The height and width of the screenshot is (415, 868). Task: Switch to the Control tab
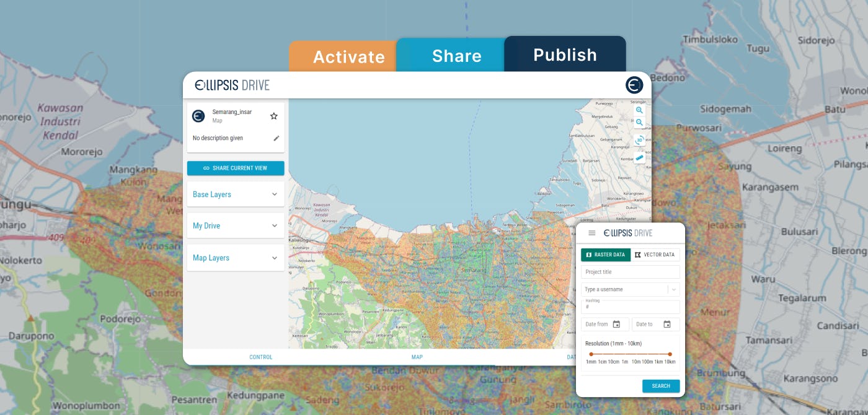[x=261, y=357]
